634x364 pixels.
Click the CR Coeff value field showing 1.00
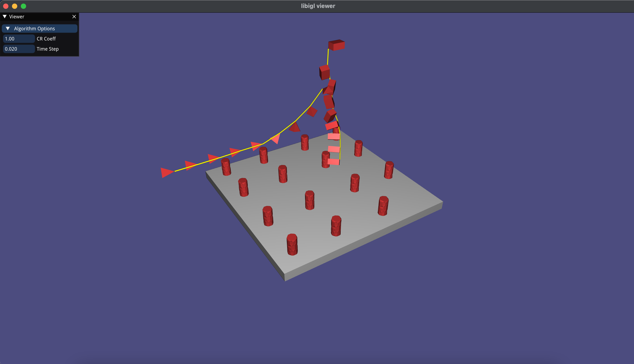coord(19,39)
